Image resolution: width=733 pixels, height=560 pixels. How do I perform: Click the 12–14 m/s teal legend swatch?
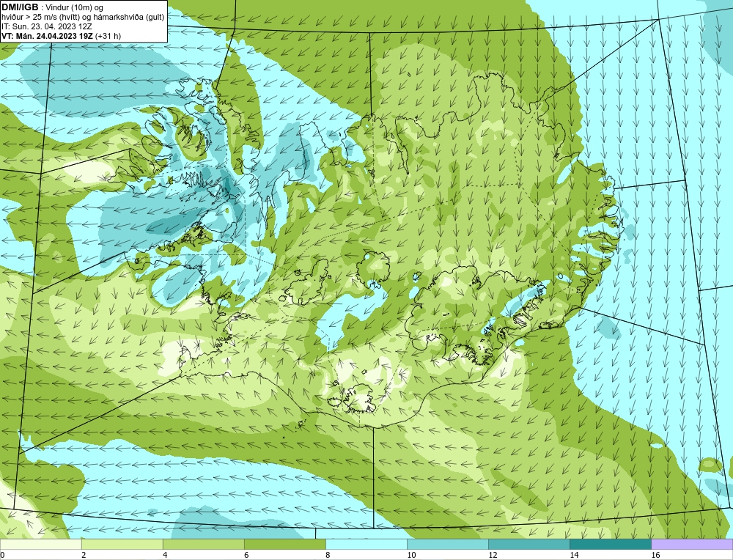(528, 544)
